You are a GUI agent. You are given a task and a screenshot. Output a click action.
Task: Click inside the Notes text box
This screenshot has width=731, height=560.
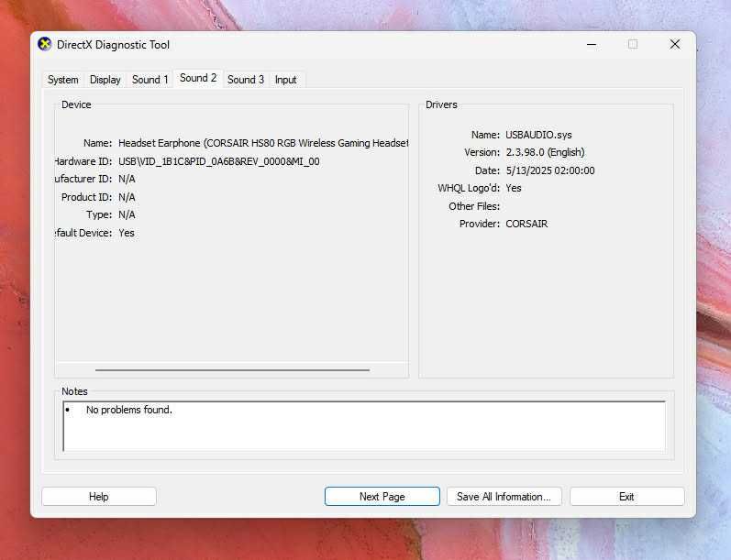point(364,426)
